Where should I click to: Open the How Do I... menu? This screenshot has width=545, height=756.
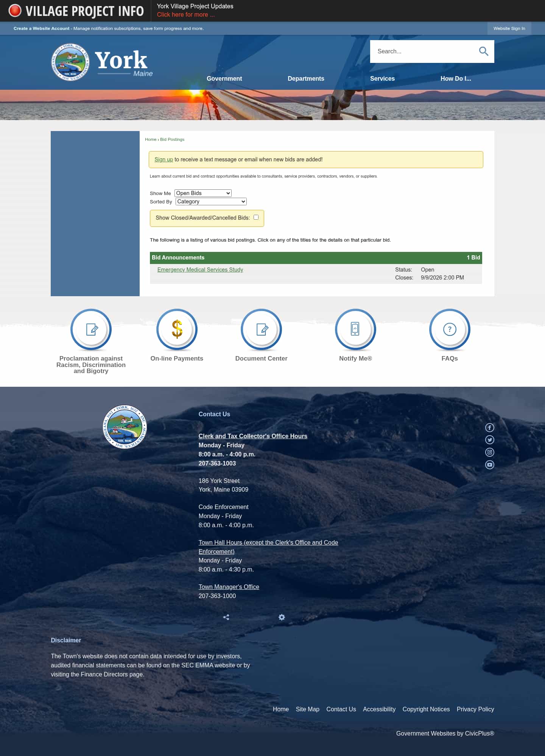[456, 78]
